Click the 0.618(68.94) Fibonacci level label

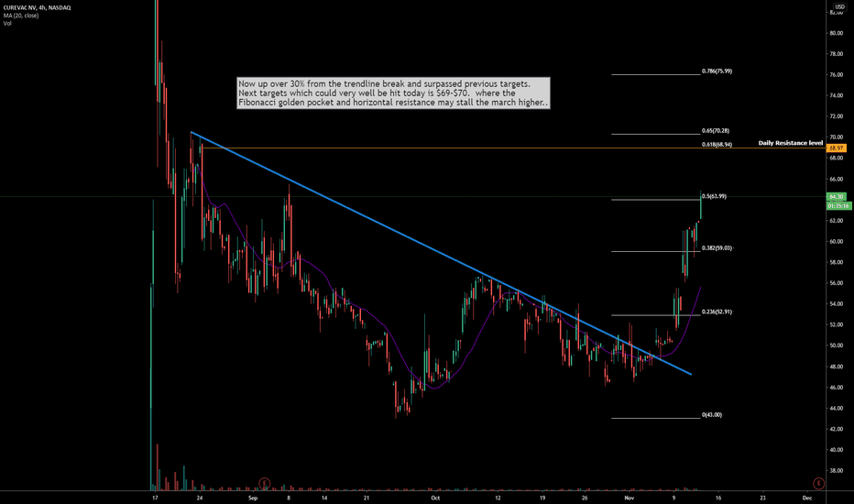click(x=717, y=145)
